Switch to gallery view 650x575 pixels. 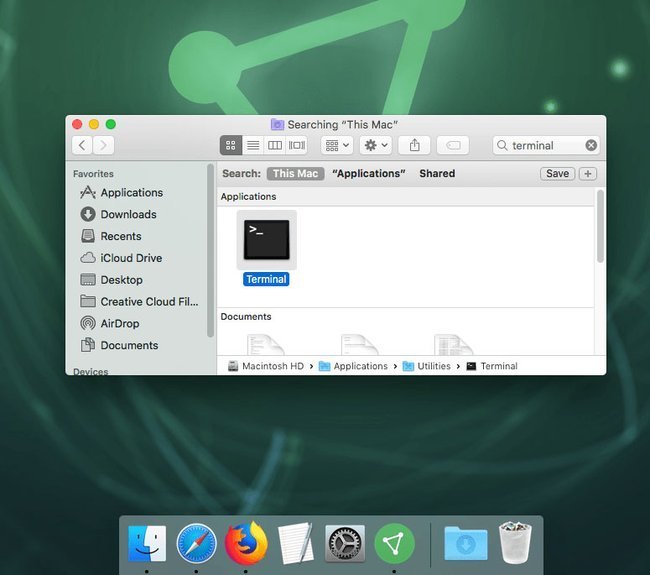[x=296, y=145]
